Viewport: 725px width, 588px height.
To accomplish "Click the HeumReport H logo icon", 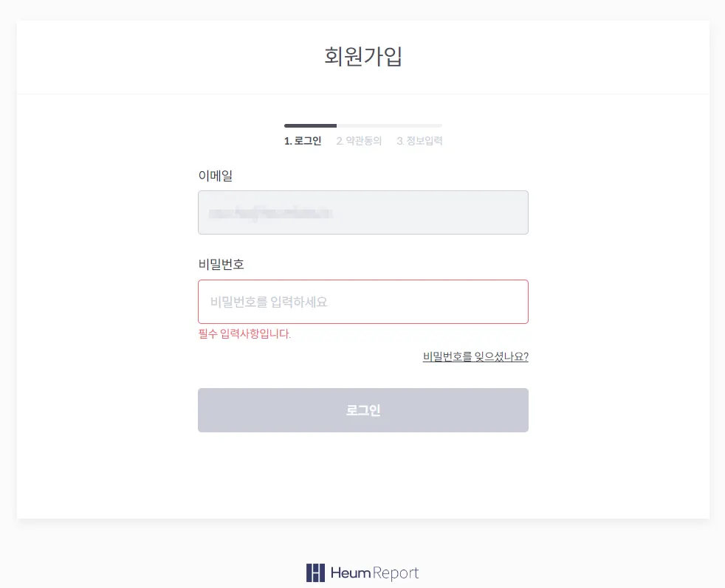I will tap(315, 573).
